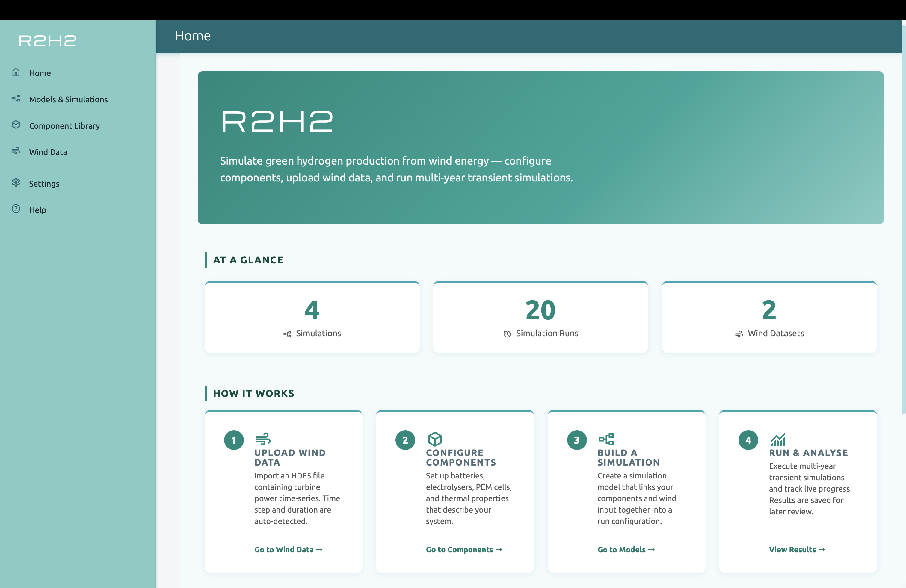Click the wind icon beside Wind Datasets
Viewport: 906px width, 588px height.
739,334
